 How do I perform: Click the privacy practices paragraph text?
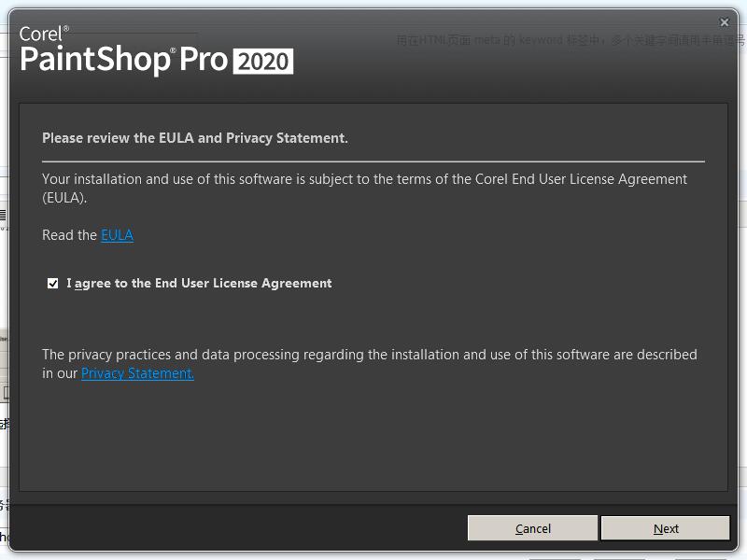tap(369, 364)
